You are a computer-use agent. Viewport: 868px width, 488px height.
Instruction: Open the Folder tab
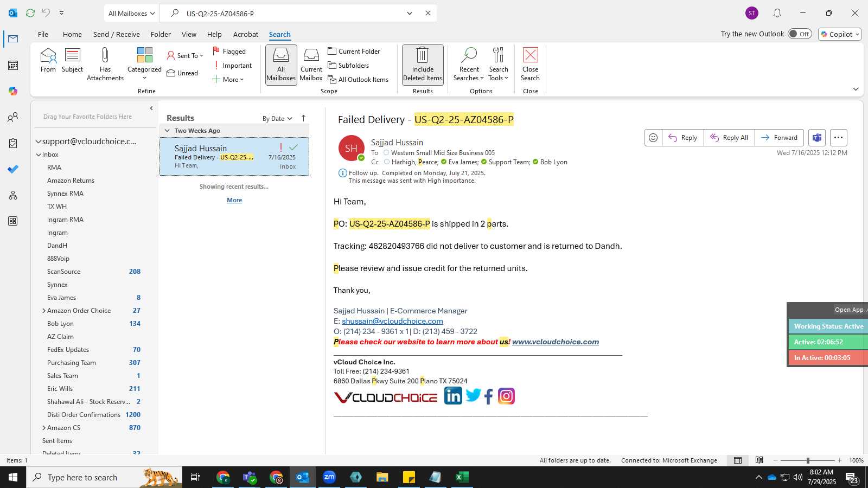coord(161,34)
